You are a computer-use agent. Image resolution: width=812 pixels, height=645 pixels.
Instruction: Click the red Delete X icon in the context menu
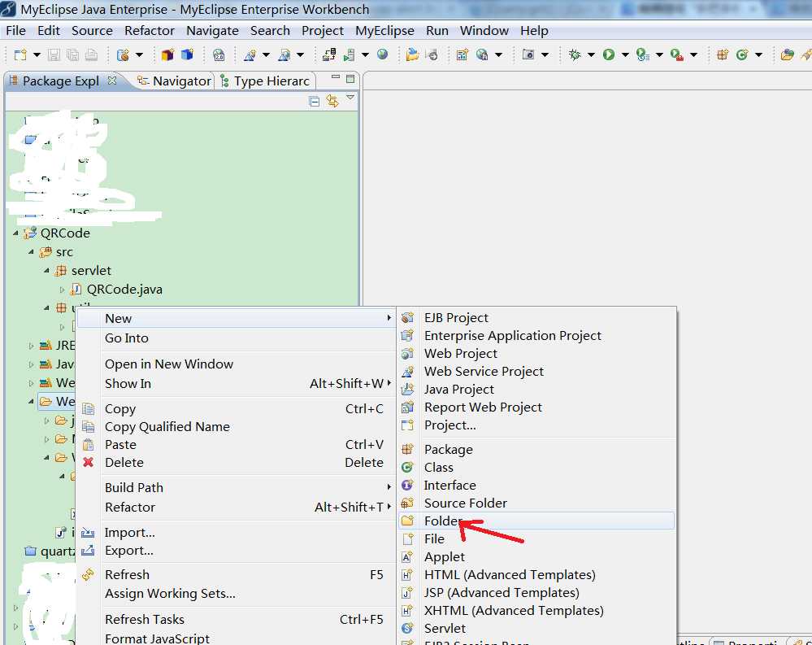[88, 462]
